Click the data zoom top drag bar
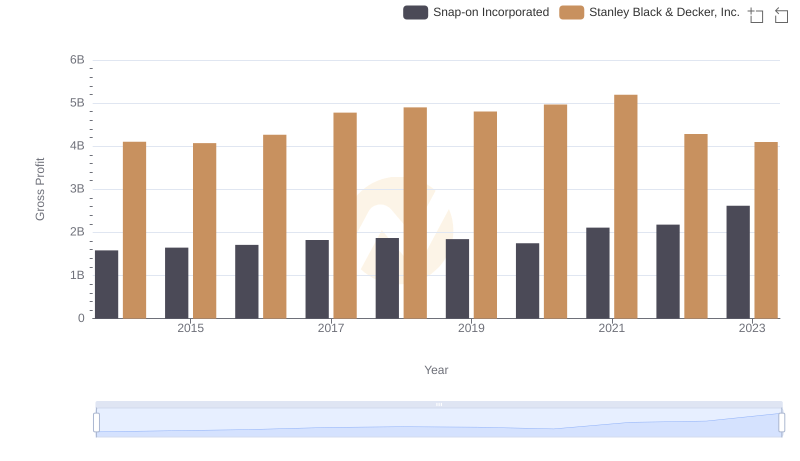The image size is (800, 461). click(439, 404)
